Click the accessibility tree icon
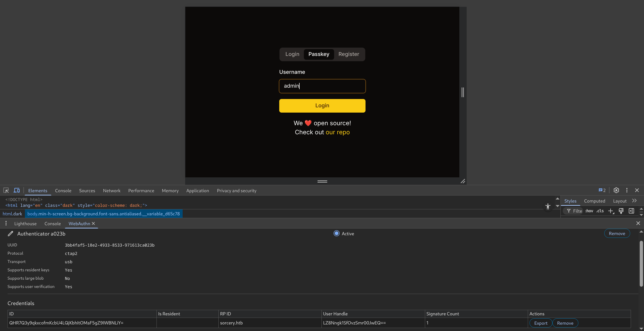 [548, 207]
